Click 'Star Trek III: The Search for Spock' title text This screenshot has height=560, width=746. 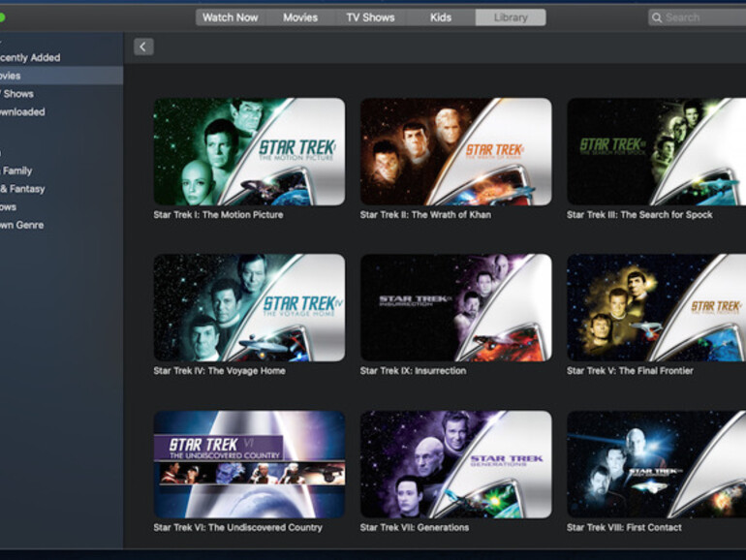click(x=639, y=214)
